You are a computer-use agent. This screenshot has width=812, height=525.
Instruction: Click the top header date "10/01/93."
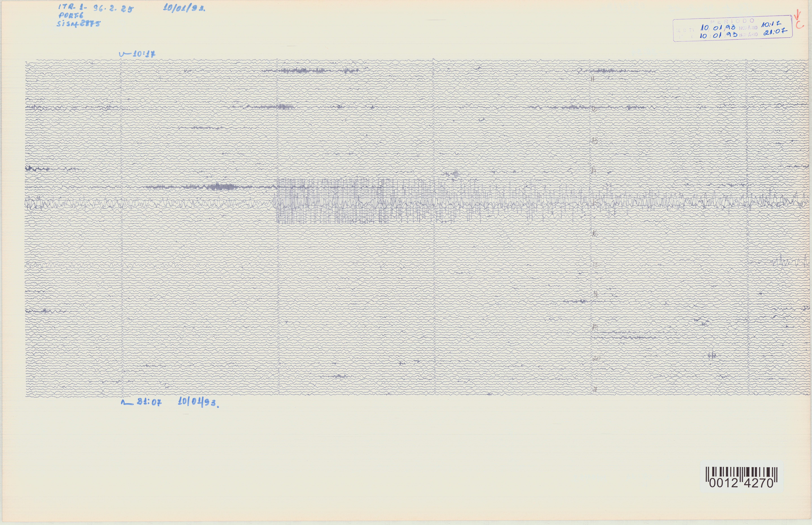click(184, 8)
